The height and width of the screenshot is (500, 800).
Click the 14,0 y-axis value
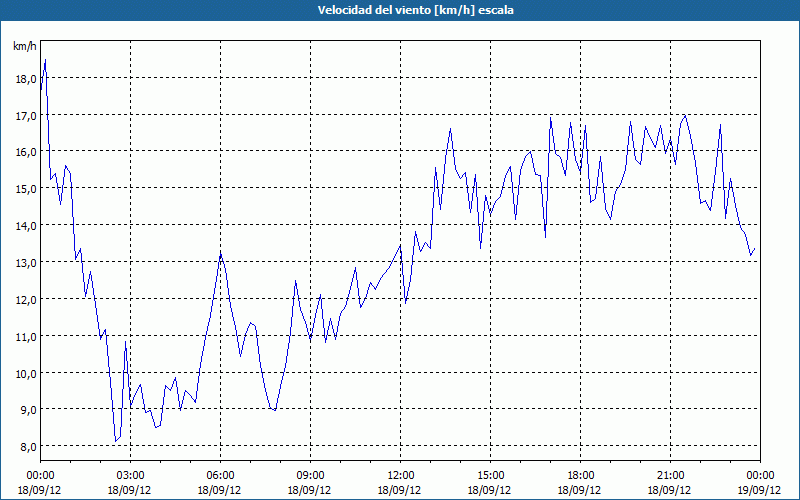pos(26,226)
